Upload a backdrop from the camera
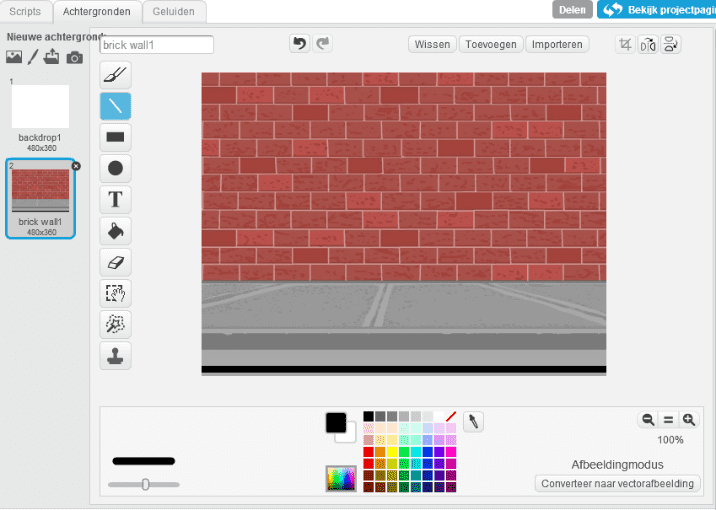Viewport: 716px width, 510px height. (75, 58)
